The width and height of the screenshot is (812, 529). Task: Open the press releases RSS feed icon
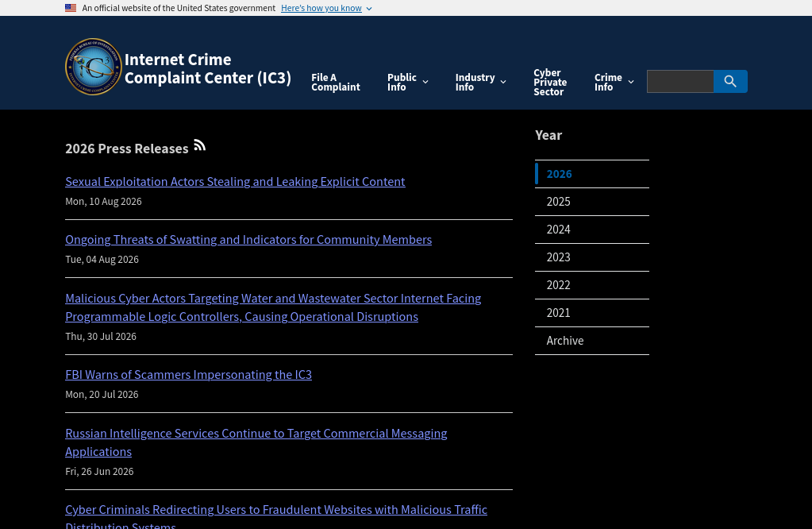[200, 145]
